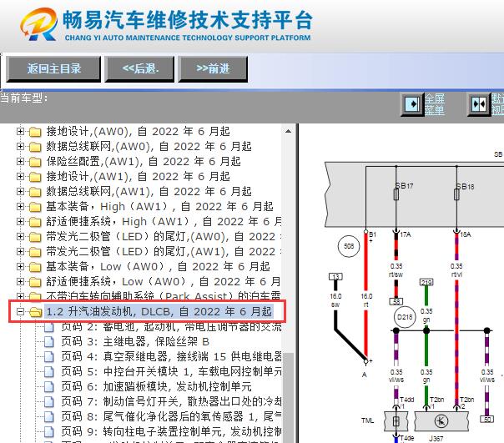The image size is (504, 443).
Task: Select 数据总线联网,(AW1) folder icon
Action: point(35,192)
